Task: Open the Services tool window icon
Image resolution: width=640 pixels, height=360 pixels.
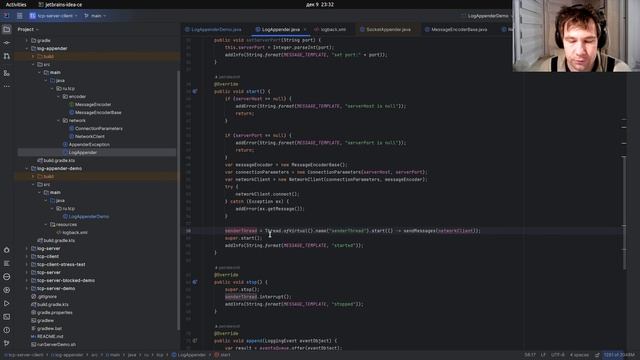Action: [7, 290]
